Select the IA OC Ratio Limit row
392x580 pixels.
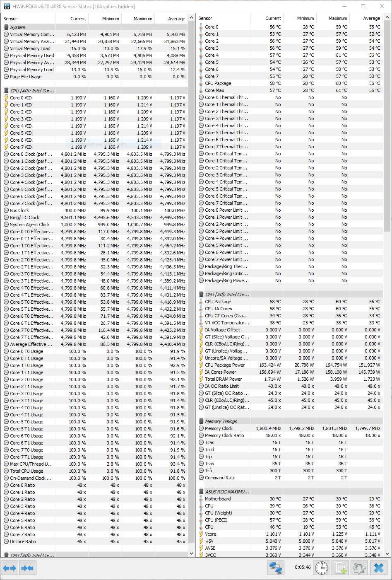[290, 386]
